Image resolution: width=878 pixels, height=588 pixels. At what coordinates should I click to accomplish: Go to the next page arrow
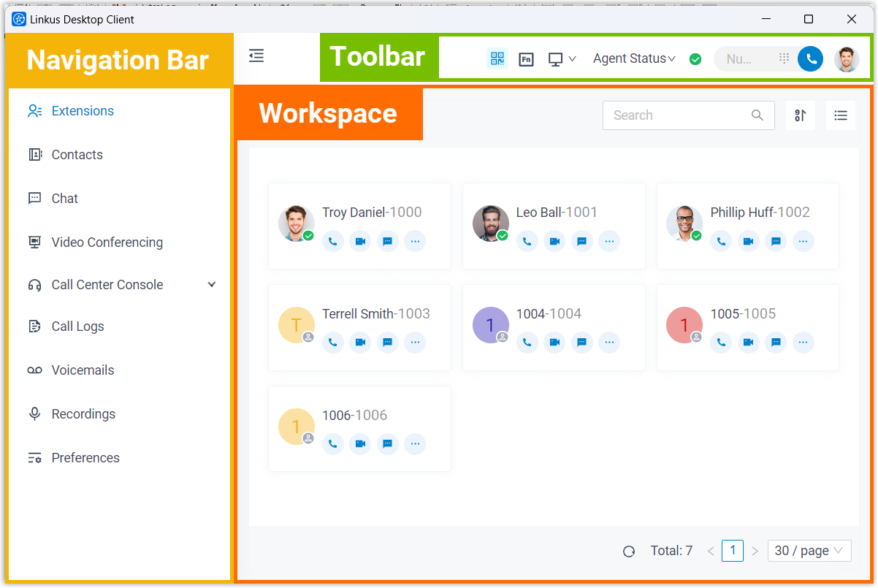755,551
